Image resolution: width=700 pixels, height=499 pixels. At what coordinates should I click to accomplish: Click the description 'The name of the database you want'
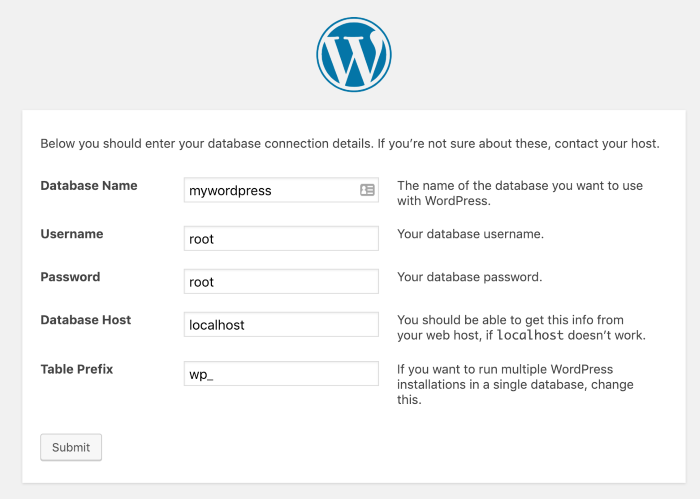pos(520,193)
